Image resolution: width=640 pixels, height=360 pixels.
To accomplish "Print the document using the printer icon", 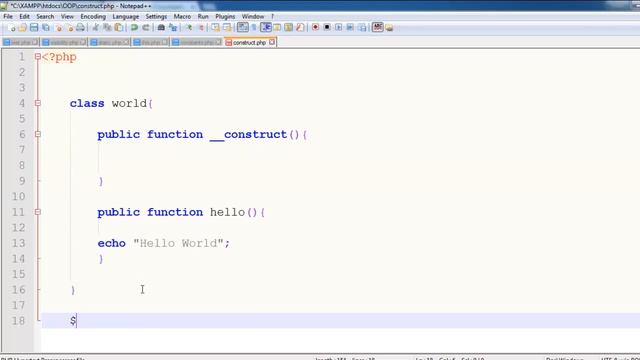I will [x=80, y=27].
